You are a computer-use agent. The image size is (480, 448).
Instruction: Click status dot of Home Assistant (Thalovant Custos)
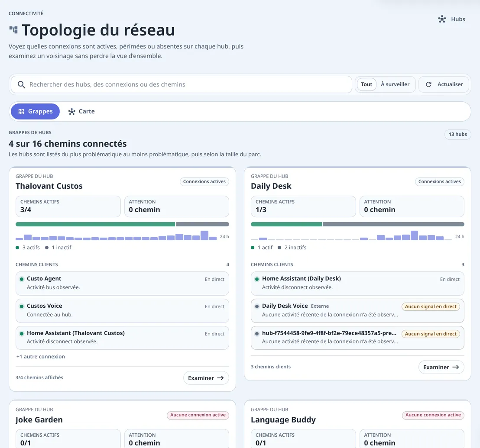tap(22, 333)
